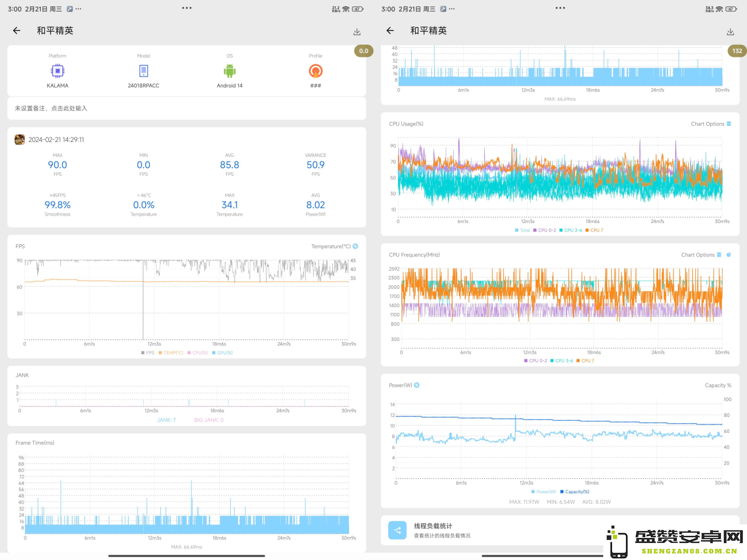
Task: Tap the BIG JANK: 0 legend label
Action: pos(209,420)
